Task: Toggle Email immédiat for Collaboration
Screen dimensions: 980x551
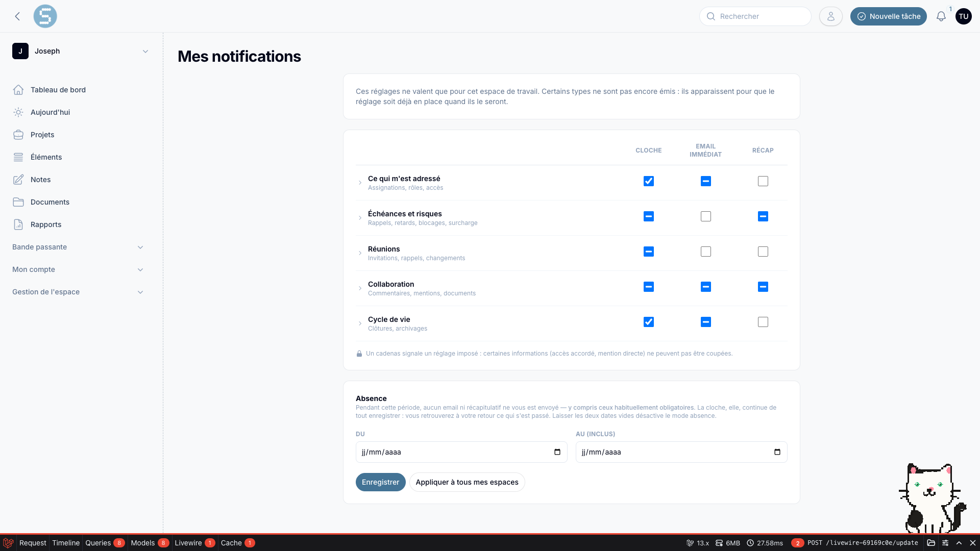Action: click(706, 287)
